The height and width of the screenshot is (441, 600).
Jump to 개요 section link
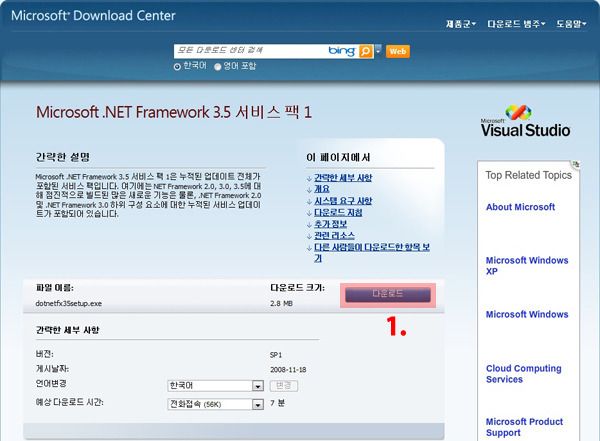(x=321, y=189)
